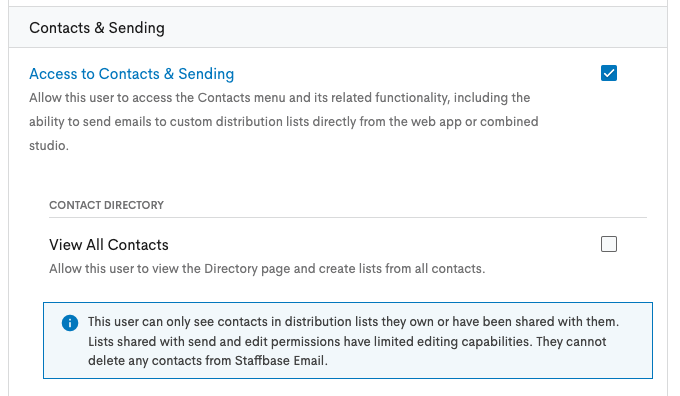Open the Access to Contacts & Sending link
The image size is (680, 396).
click(131, 74)
